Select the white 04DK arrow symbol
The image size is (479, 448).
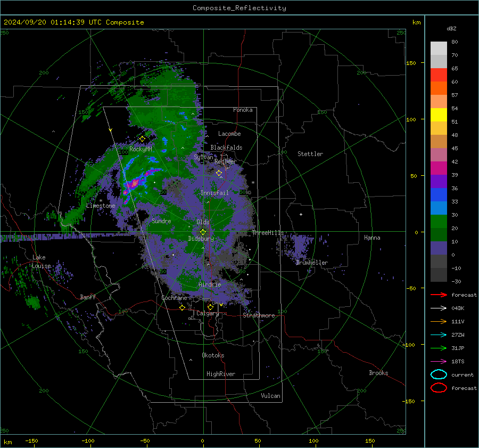pos(439,308)
